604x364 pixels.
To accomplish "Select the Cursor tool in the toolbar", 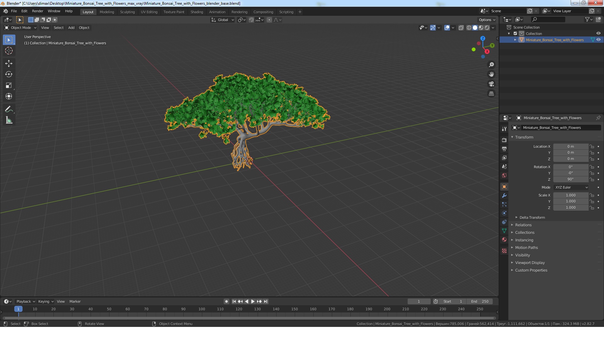I will coord(9,51).
